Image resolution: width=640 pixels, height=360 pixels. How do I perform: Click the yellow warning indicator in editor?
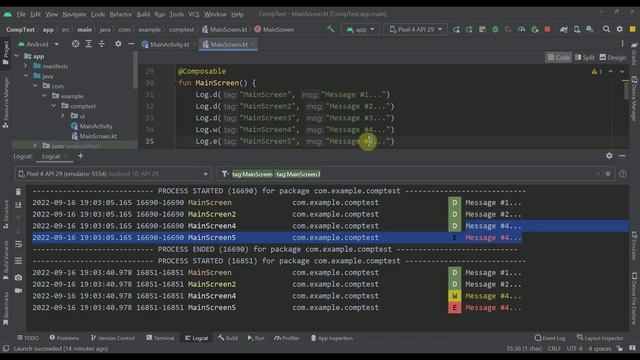pyautogui.click(x=594, y=71)
